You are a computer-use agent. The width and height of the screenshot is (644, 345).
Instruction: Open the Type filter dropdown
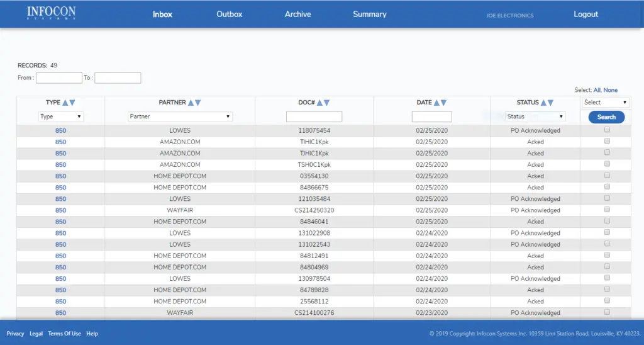pos(61,116)
